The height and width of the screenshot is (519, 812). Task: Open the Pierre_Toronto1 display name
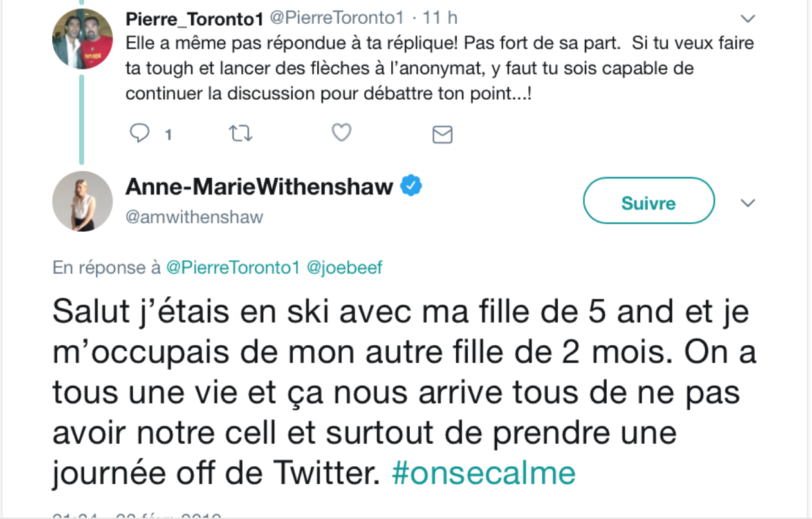[x=190, y=19]
